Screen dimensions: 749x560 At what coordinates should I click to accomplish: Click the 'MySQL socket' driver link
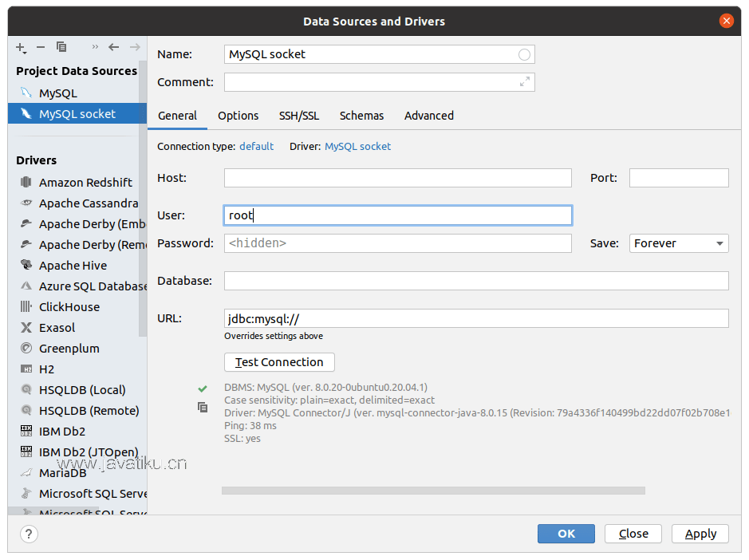[358, 146]
